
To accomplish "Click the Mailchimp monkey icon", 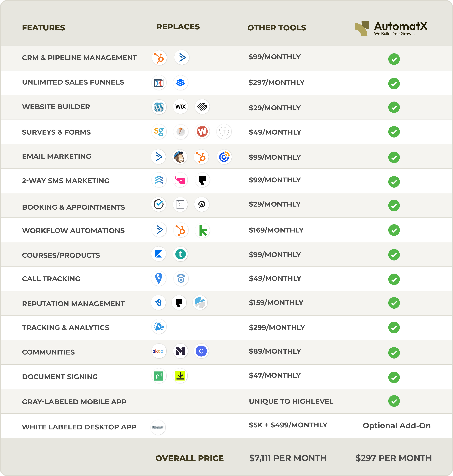I will pos(180,157).
